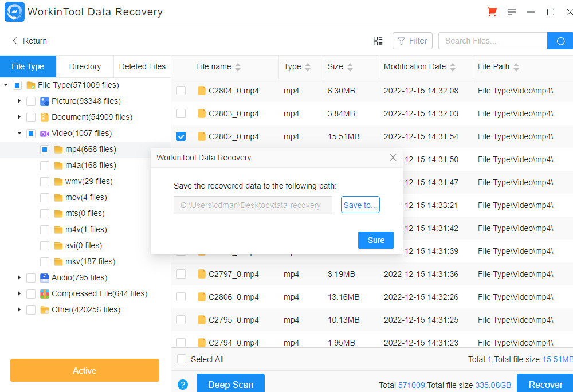Collapse the Video tree node

19,134
